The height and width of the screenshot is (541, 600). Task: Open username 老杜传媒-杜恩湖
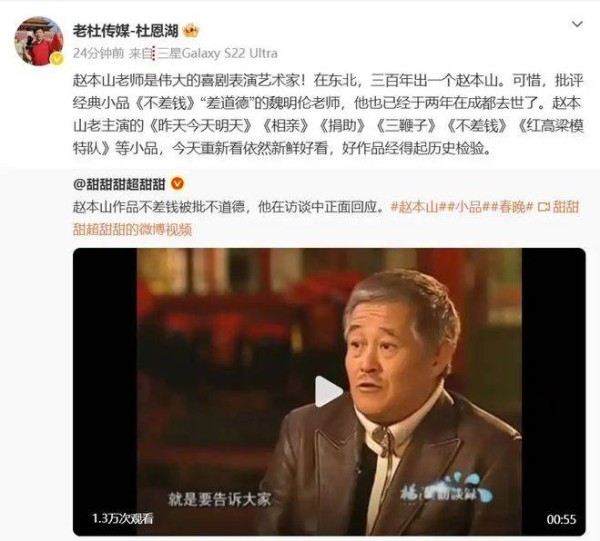(126, 31)
